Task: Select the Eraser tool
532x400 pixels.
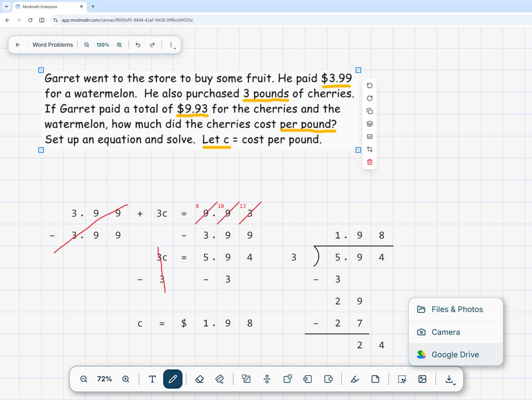Action: click(199, 379)
